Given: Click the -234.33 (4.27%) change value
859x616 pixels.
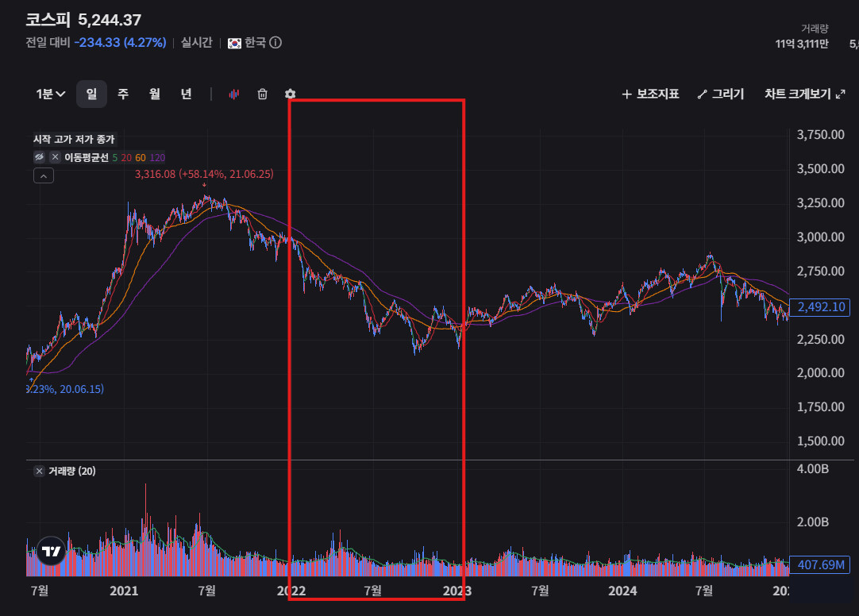Looking at the screenshot, I should tap(120, 43).
